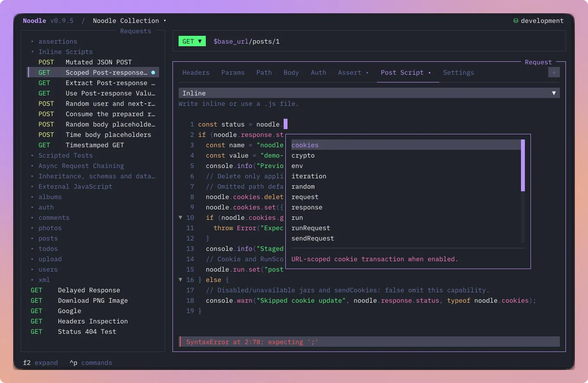
Task: Click the ^p commands shortcut
Action: tap(91, 363)
